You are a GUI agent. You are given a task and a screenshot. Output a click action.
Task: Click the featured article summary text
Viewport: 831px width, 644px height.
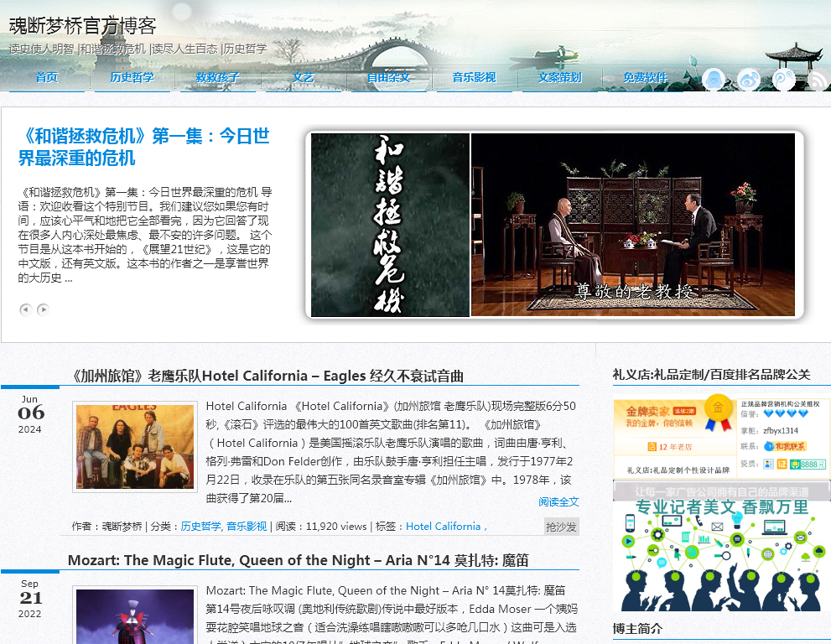(x=145, y=235)
